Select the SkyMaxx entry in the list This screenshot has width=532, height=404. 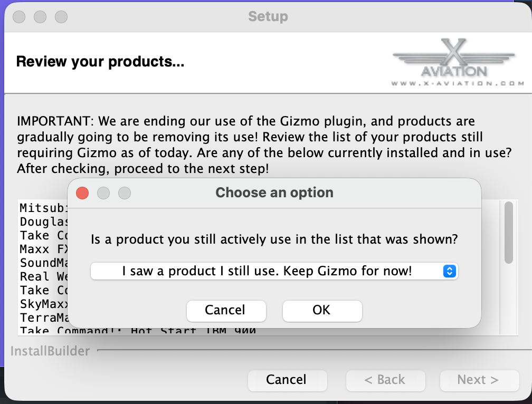point(43,304)
